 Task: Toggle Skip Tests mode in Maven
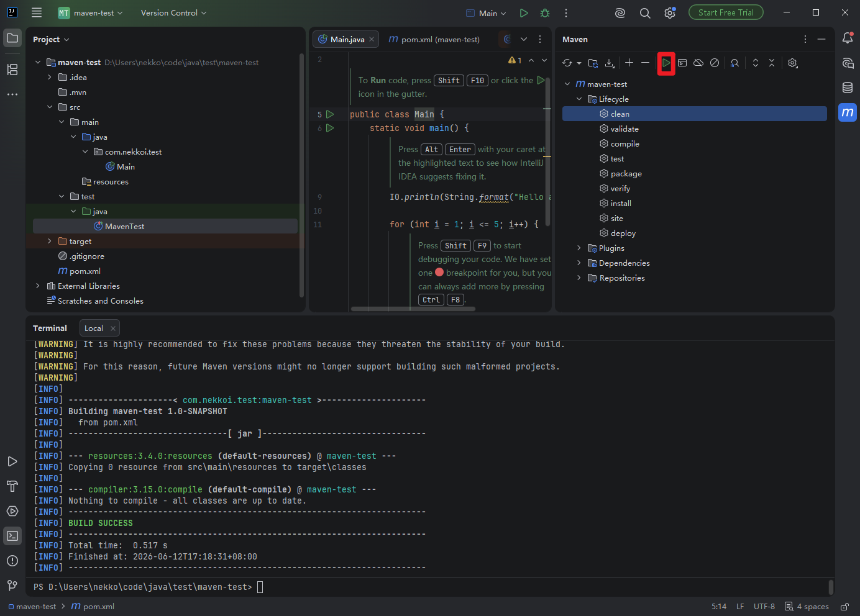pyautogui.click(x=715, y=63)
